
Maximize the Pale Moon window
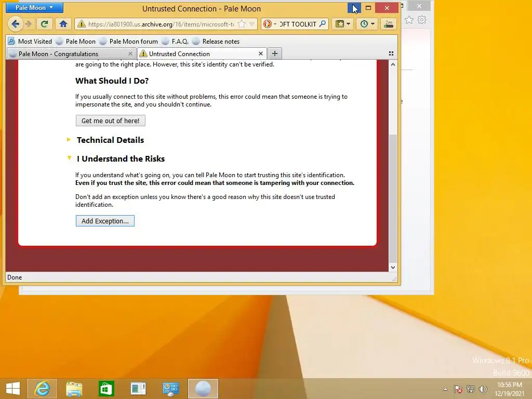(x=368, y=8)
